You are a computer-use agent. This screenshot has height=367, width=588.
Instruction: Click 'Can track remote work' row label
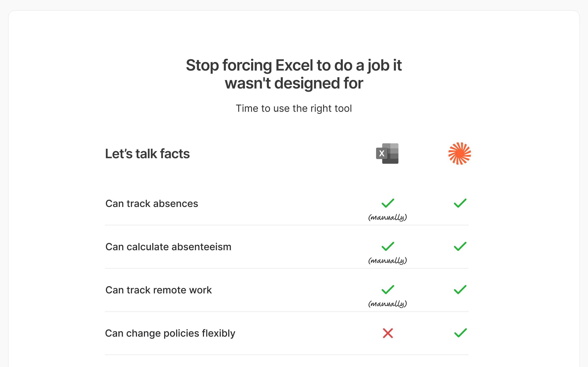point(158,290)
